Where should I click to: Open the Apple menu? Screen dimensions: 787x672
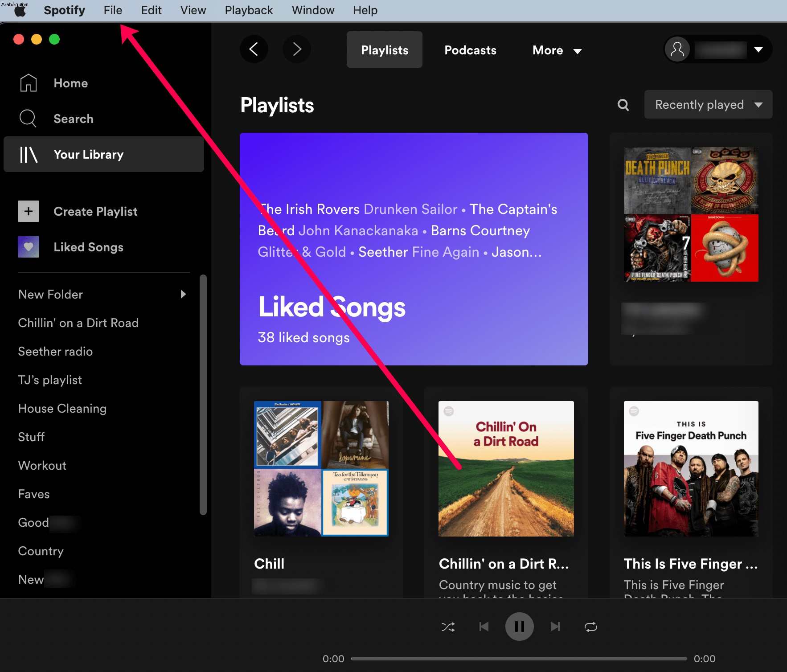[x=20, y=10]
